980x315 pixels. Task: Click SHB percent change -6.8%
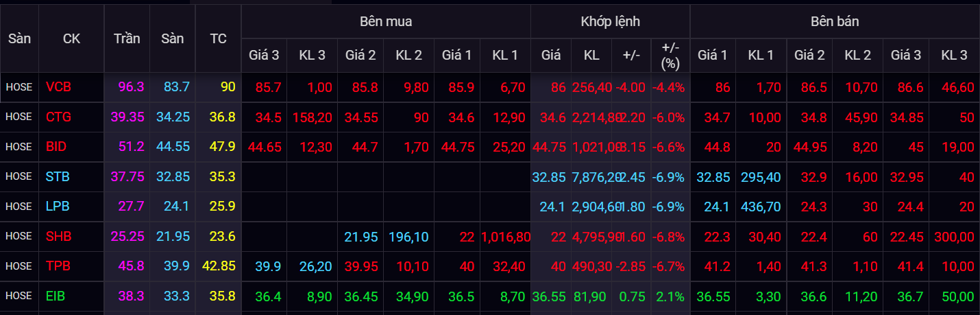pos(667,236)
